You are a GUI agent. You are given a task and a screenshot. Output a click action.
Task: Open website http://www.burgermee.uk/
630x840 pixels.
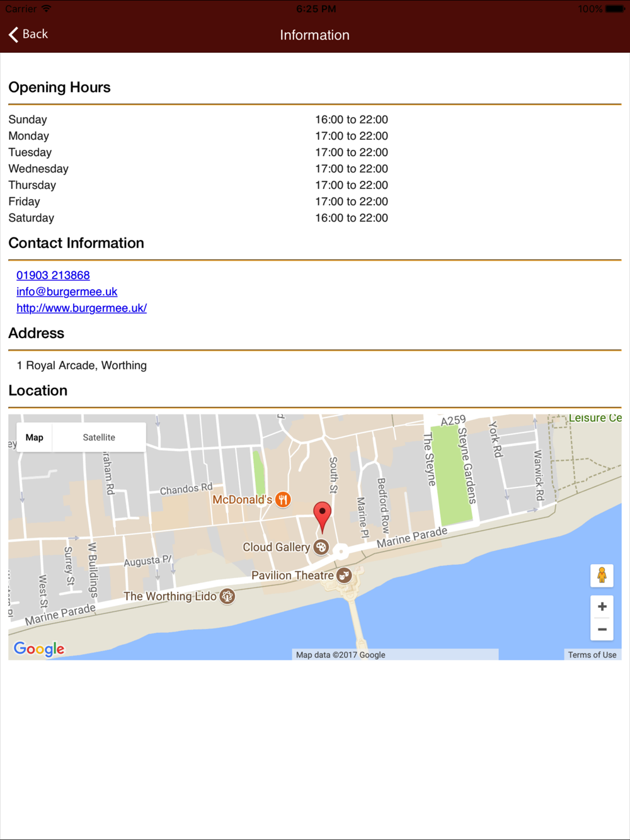tap(81, 308)
